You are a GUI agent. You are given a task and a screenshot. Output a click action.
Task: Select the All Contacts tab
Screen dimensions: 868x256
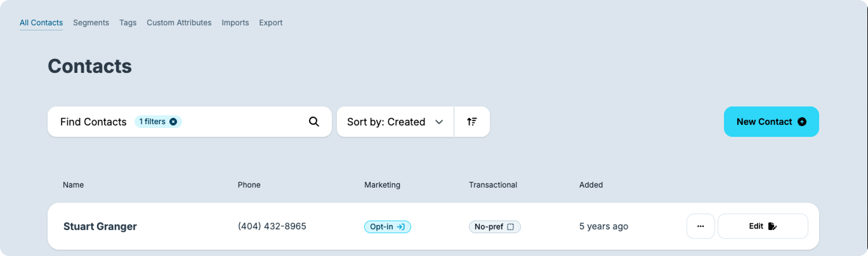coord(41,22)
